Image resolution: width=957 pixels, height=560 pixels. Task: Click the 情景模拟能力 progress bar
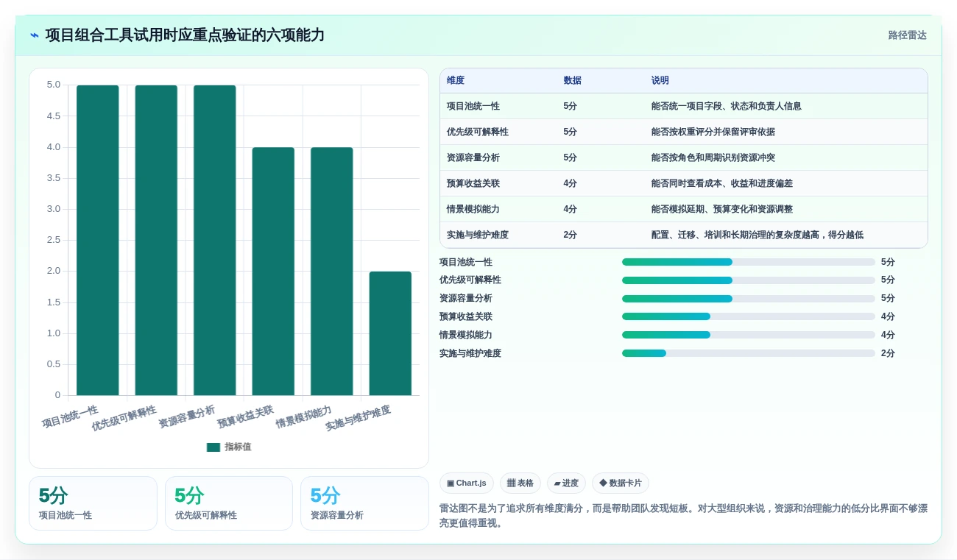(x=749, y=335)
